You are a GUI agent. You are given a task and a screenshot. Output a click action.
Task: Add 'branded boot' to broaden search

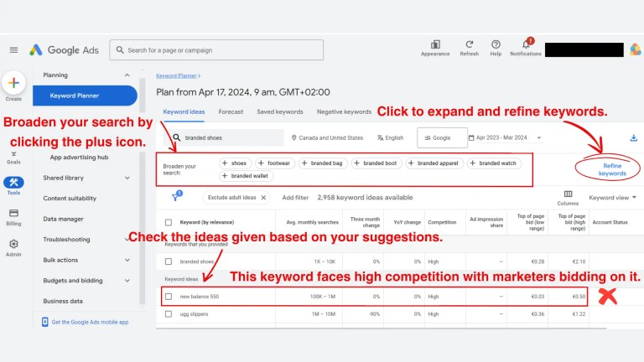pos(376,163)
